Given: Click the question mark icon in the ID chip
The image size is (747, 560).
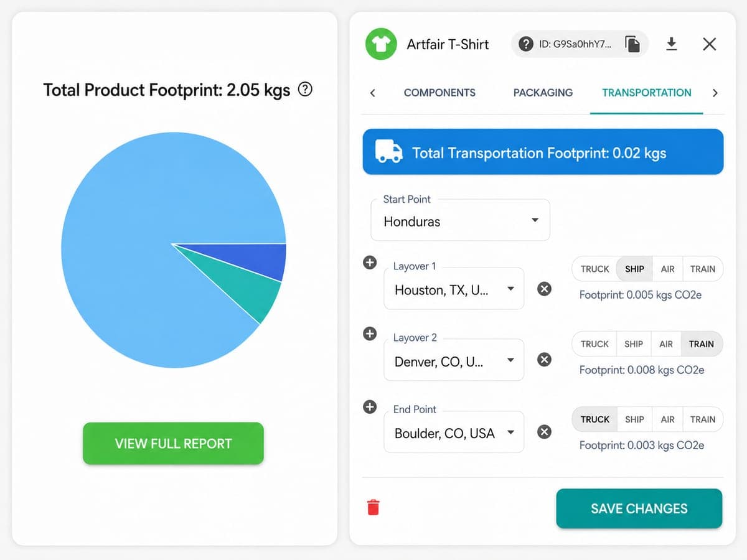Looking at the screenshot, I should coord(526,44).
